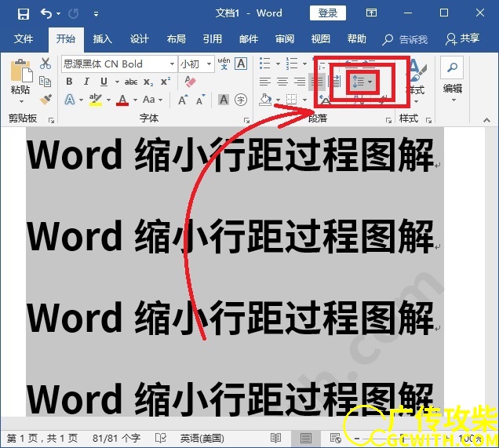
Task: Open the font color dropdown arrow
Action: (x=135, y=100)
